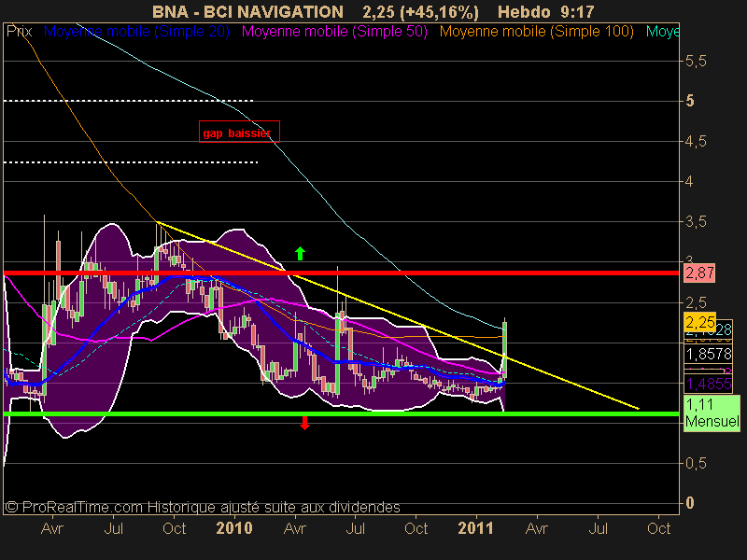Click the red horizontal resistance line
747x560 pixels.
tap(341, 273)
